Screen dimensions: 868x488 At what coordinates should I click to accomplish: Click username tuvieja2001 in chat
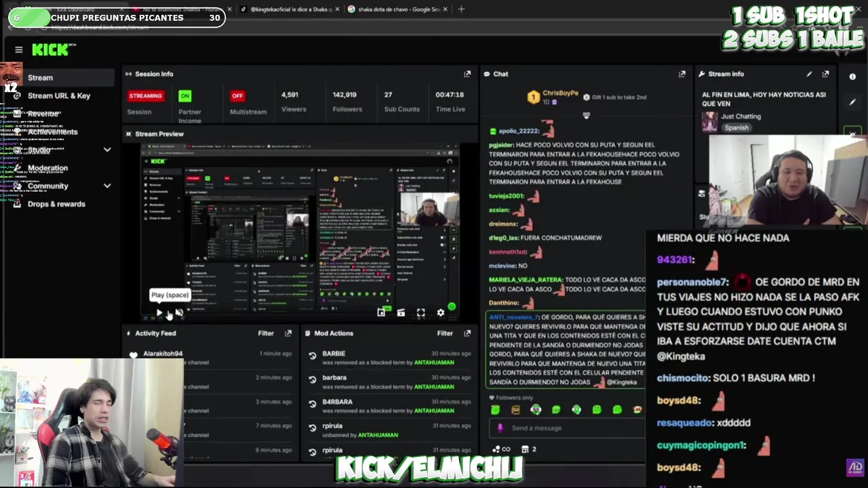click(507, 196)
